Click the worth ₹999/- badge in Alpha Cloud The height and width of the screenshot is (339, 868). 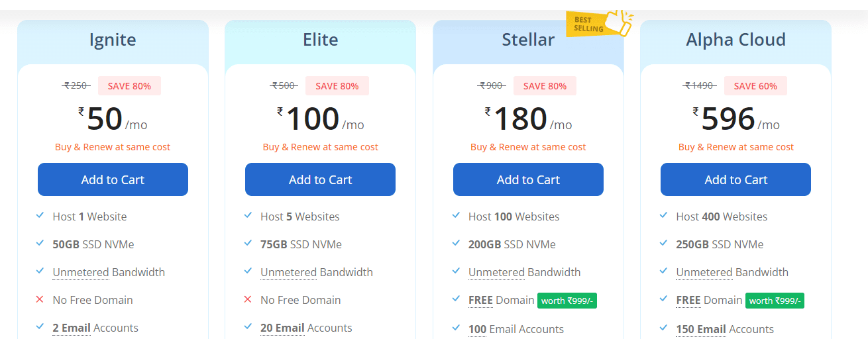click(775, 301)
